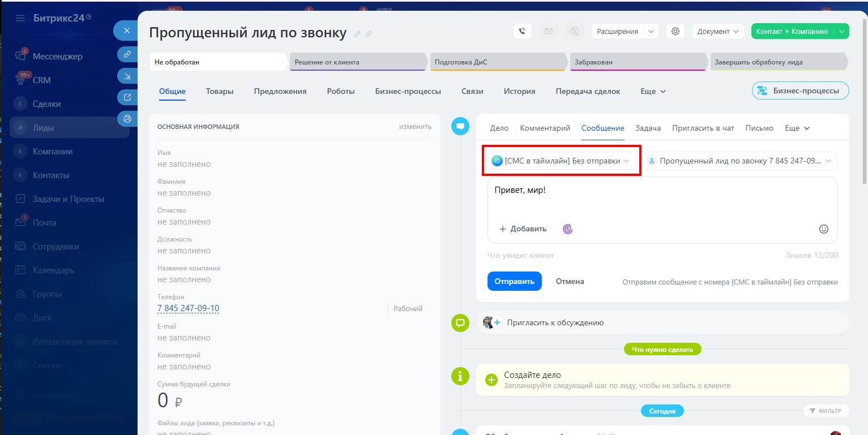Click the CoPilot AI spiral icon
The width and height of the screenshot is (868, 435).
[x=567, y=229]
